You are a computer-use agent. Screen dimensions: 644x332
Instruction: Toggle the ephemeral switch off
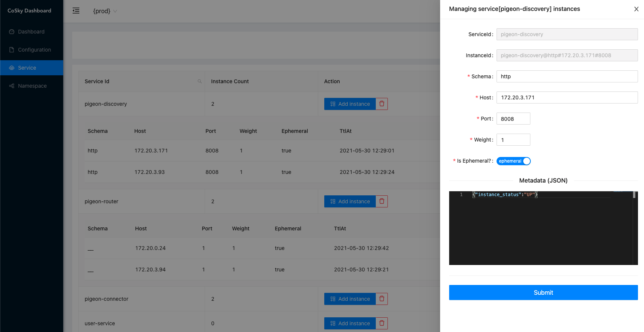tap(513, 161)
